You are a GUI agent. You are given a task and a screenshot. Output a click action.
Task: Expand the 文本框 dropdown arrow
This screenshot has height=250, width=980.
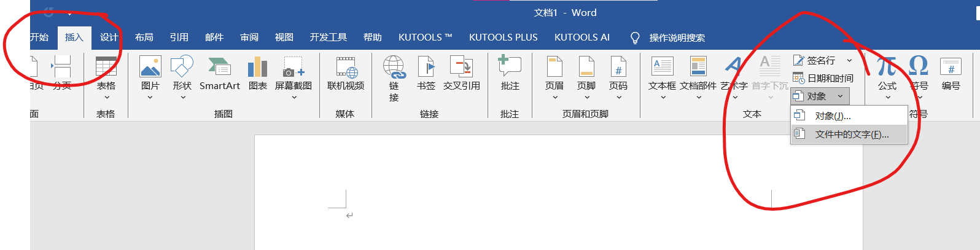click(663, 97)
